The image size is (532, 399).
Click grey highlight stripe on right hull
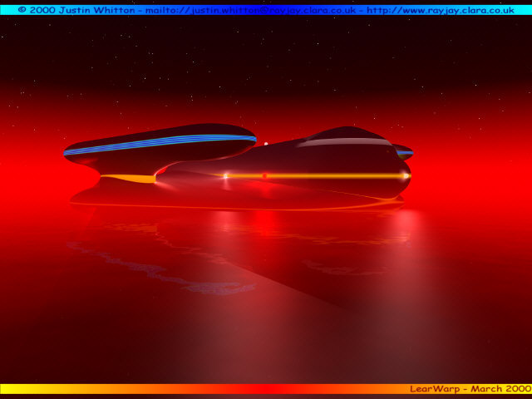[341, 142]
